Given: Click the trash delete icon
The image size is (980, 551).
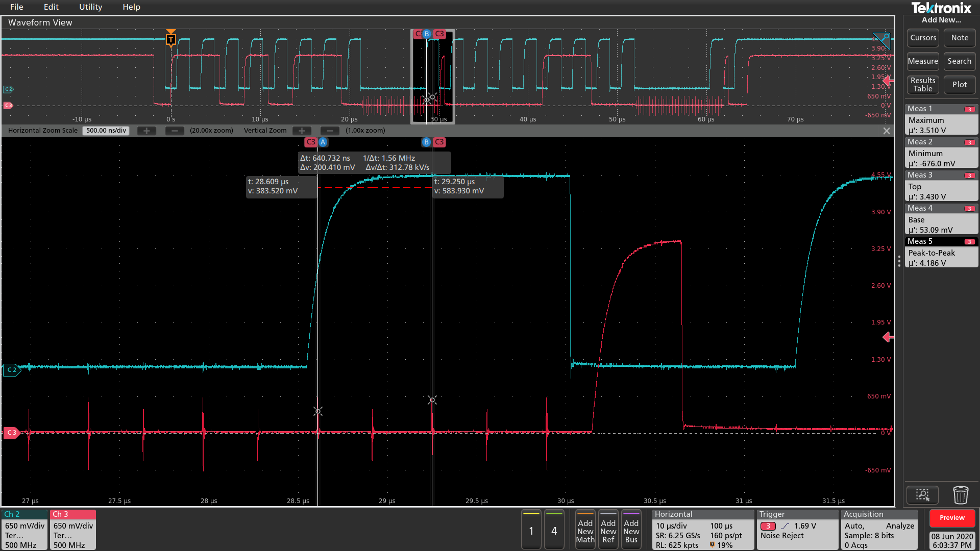Looking at the screenshot, I should 960,494.
